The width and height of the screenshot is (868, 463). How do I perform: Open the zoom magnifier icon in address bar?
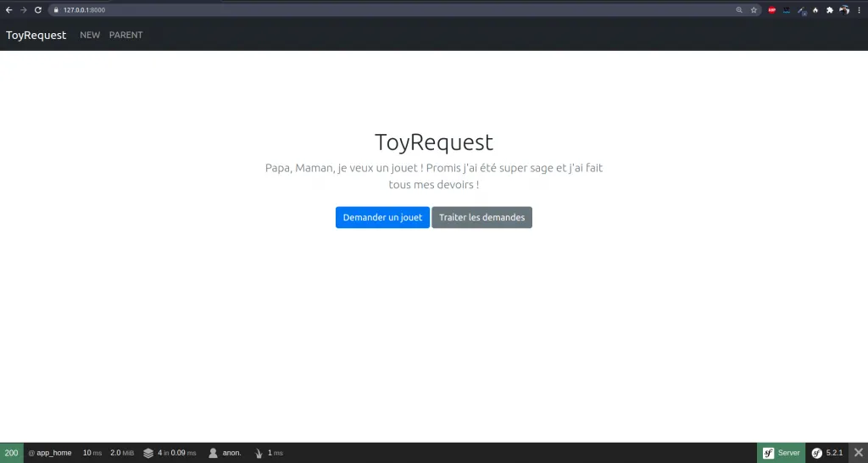[739, 10]
